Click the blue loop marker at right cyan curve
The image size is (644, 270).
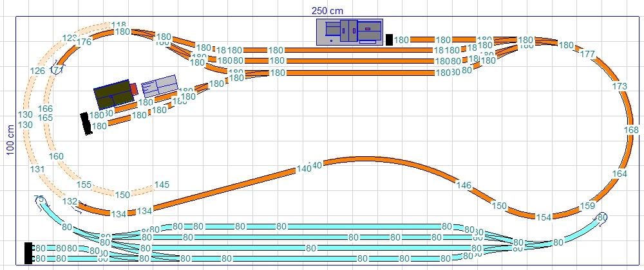click(x=601, y=219)
